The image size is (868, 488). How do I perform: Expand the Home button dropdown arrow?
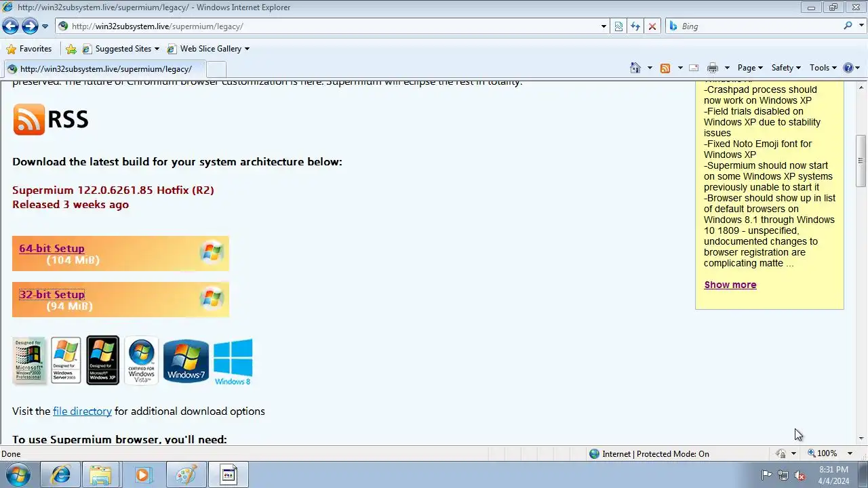[650, 68]
